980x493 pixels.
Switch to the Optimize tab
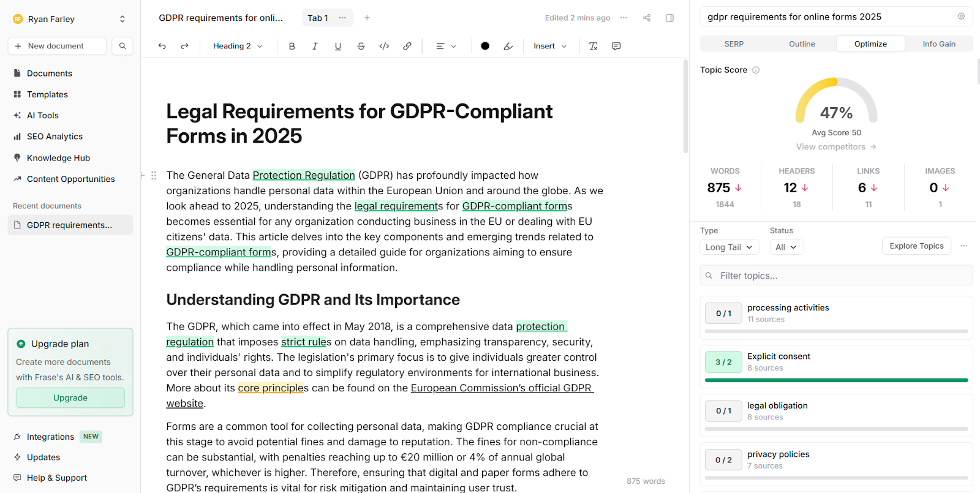[870, 44]
